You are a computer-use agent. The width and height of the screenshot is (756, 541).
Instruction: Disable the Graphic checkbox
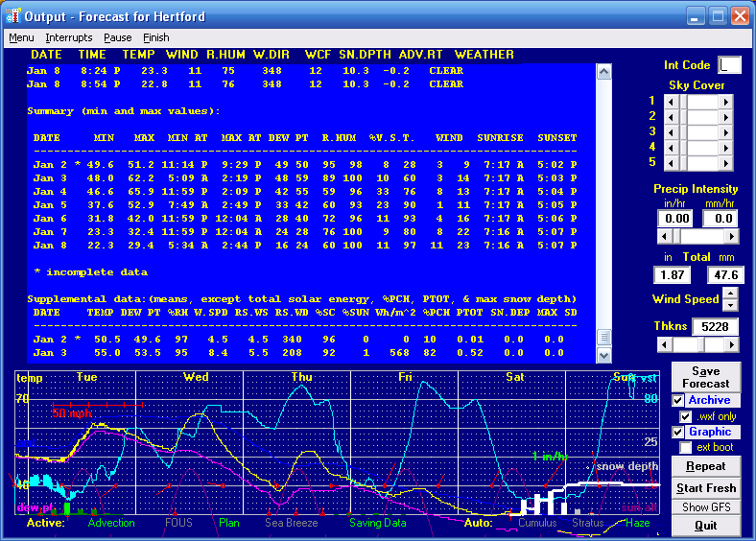tap(678, 433)
